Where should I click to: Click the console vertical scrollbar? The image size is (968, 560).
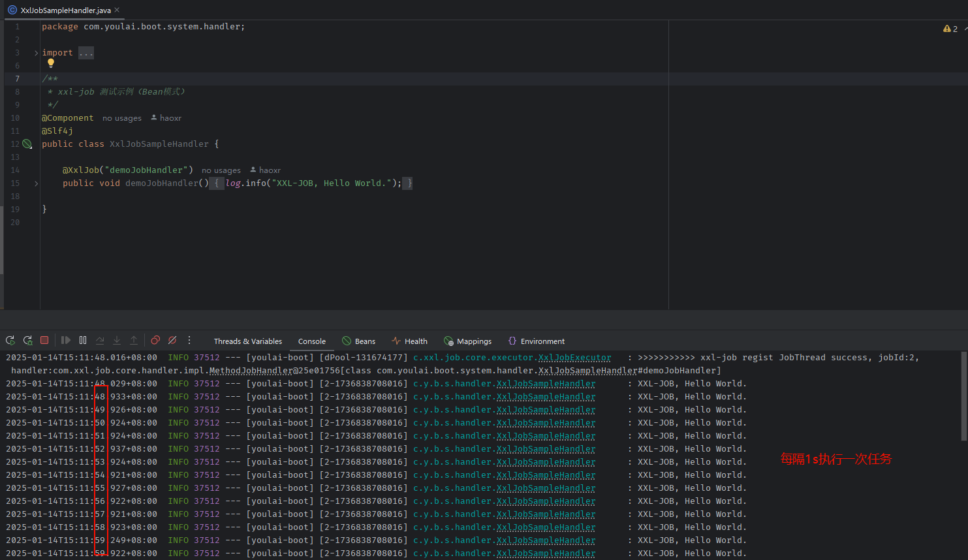coord(963,396)
